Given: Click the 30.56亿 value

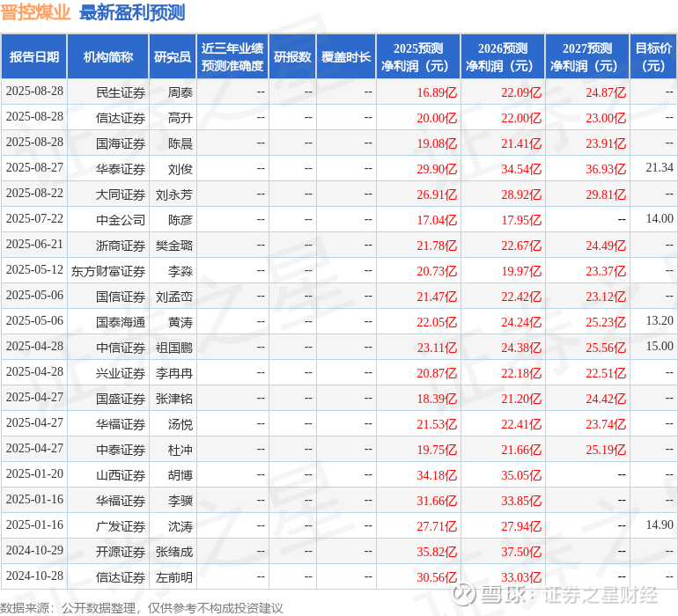Looking at the screenshot, I should pos(437,577).
